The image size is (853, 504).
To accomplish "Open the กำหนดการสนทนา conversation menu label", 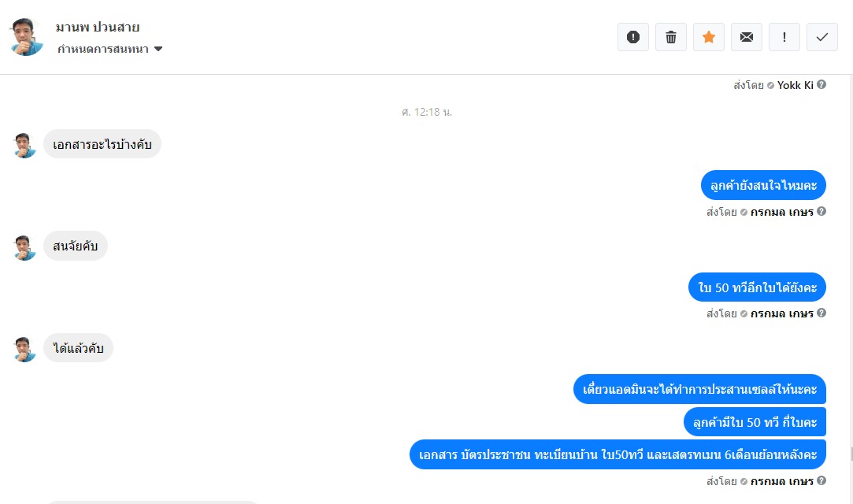I will click(103, 49).
